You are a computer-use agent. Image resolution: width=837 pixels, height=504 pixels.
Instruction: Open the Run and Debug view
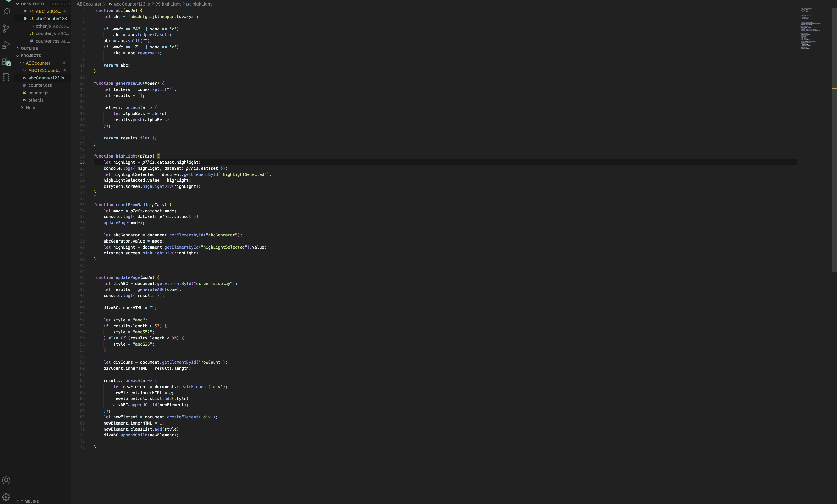coord(6,45)
